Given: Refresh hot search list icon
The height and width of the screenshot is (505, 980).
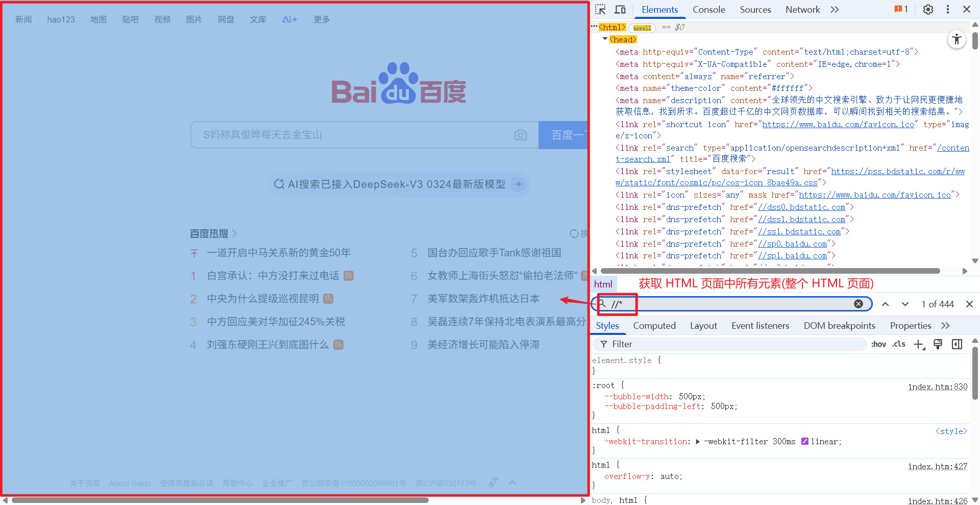Looking at the screenshot, I should [x=574, y=233].
